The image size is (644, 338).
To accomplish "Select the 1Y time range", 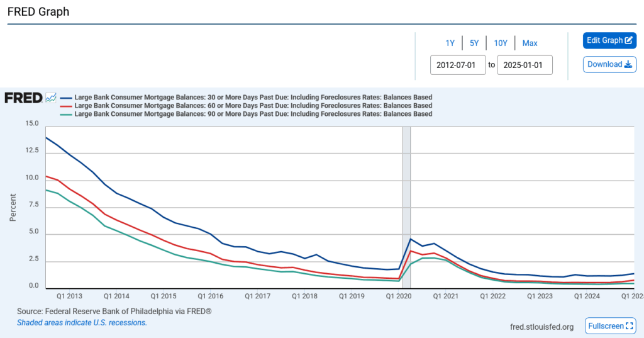I will tap(450, 43).
